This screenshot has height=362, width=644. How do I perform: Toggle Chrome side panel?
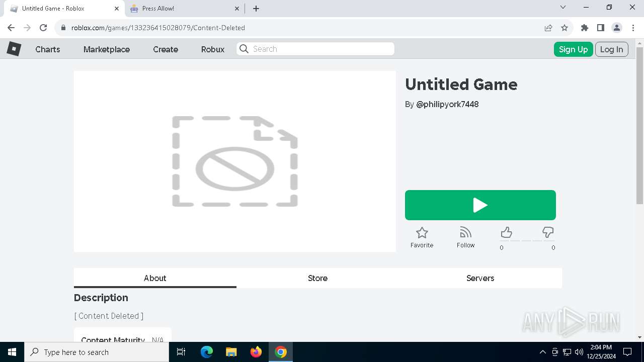(x=600, y=28)
